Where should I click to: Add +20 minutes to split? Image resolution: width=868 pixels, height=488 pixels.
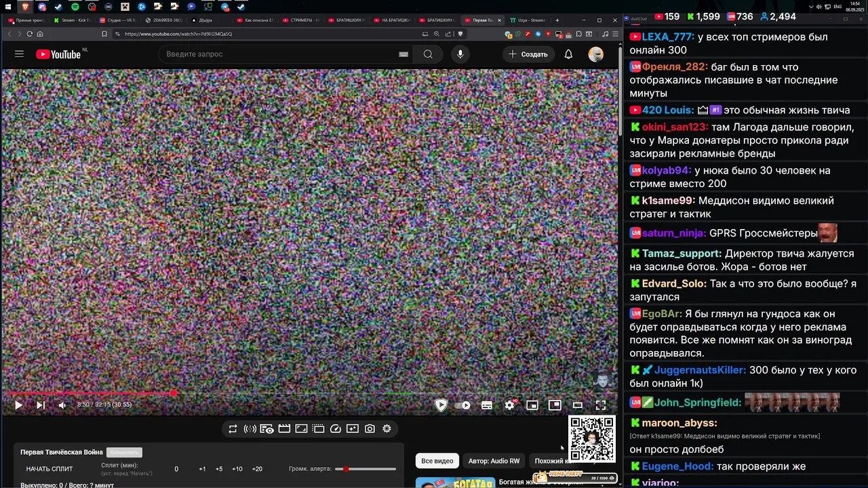257,469
